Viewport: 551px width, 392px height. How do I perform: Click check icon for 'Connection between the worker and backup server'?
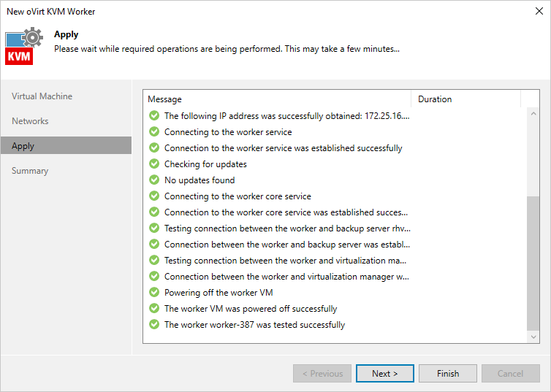(154, 244)
